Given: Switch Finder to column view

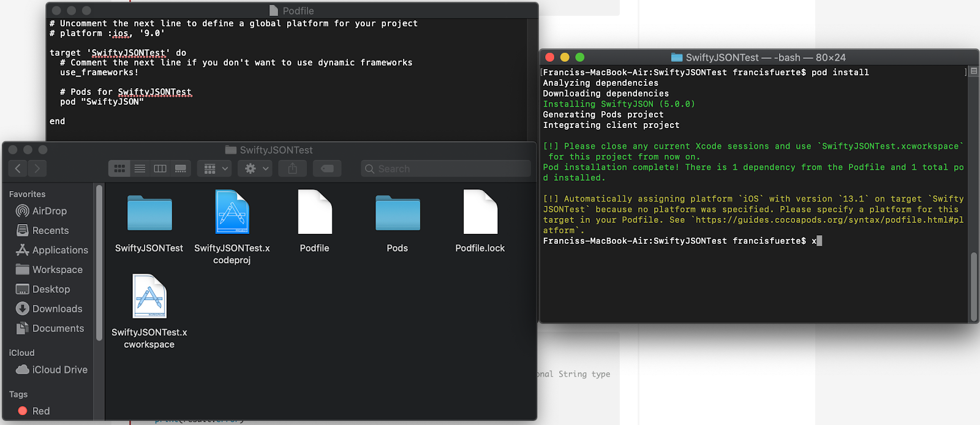Looking at the screenshot, I should click(x=160, y=168).
